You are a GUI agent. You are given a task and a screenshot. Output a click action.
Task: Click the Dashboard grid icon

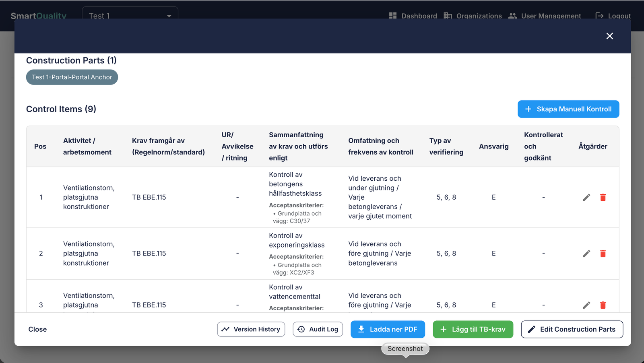point(393,16)
